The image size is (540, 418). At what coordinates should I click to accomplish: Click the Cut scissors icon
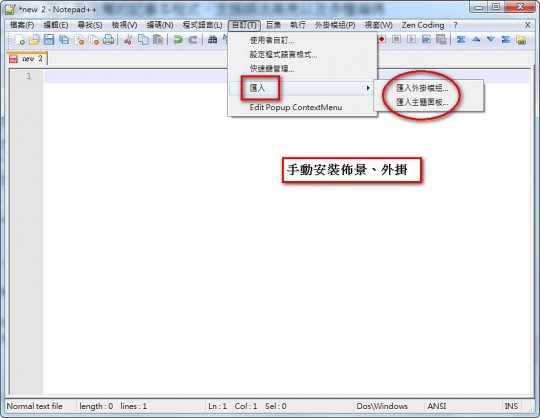tap(128, 40)
